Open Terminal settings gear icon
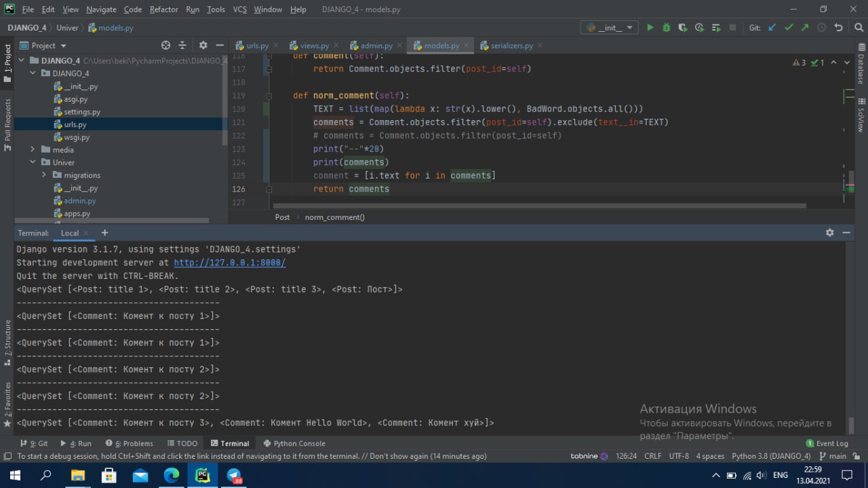The height and width of the screenshot is (488, 868). click(829, 233)
